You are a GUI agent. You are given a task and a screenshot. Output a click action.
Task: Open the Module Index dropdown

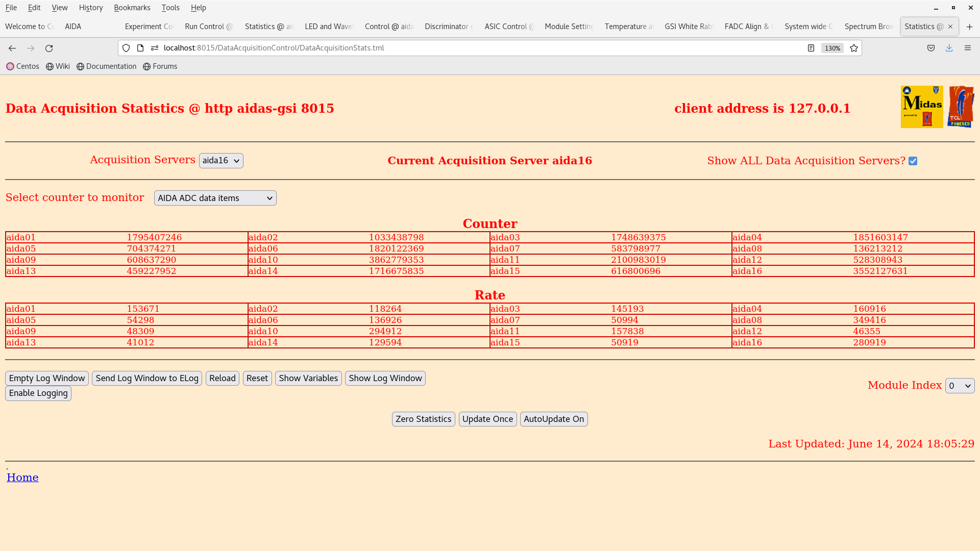point(959,386)
